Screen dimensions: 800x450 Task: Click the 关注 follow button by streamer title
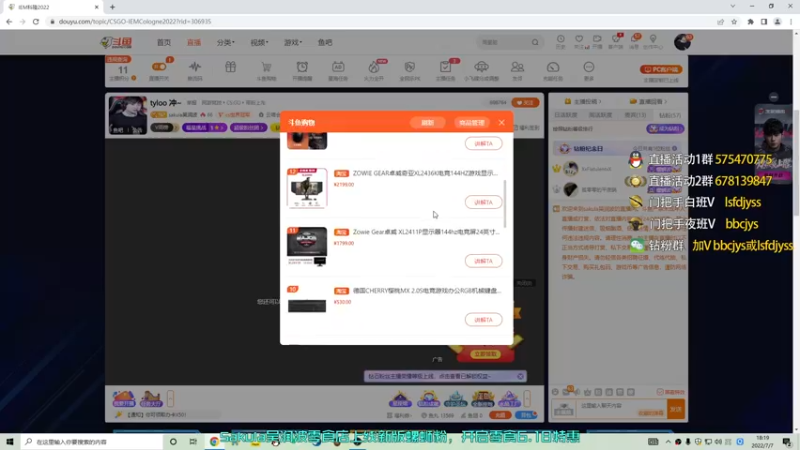pyautogui.click(x=525, y=103)
